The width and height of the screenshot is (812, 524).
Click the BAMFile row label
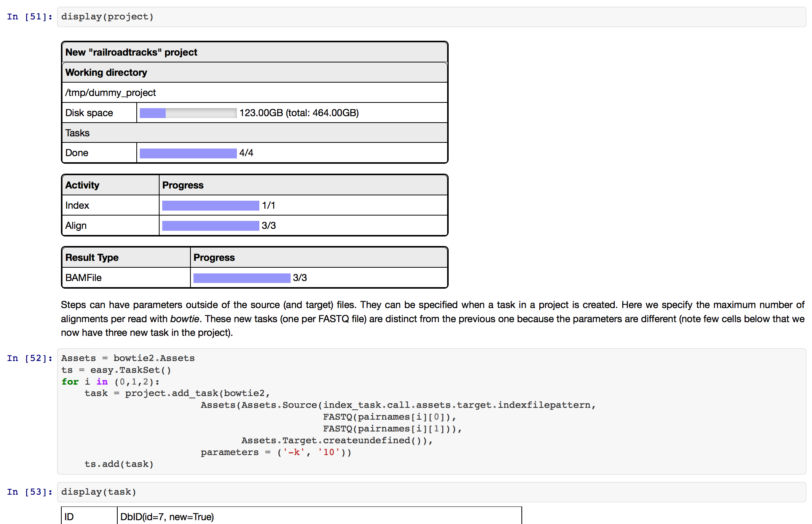coord(83,278)
